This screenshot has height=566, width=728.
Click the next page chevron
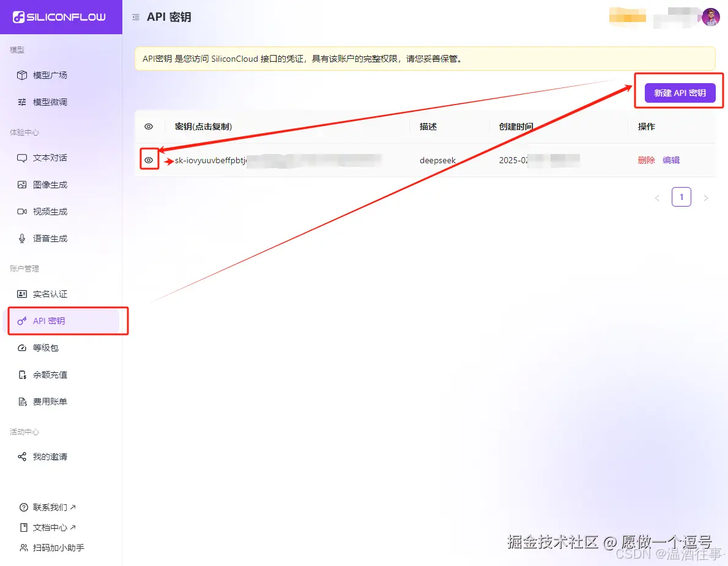[x=706, y=197]
